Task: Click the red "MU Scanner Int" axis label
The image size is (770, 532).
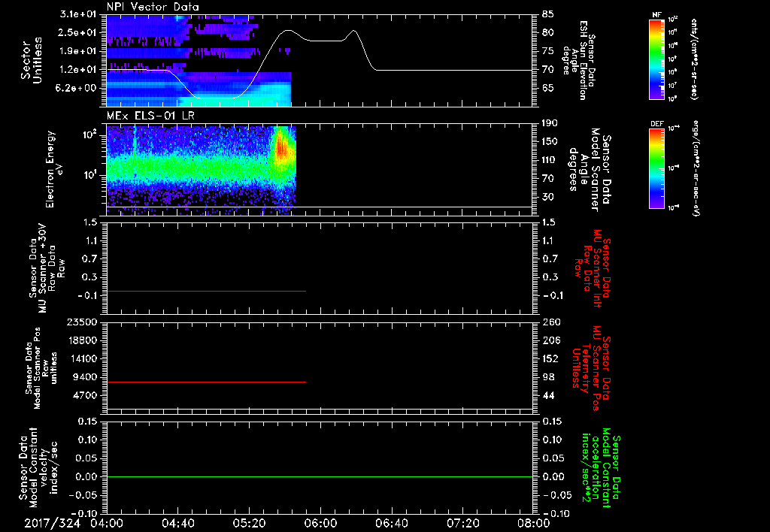Action: (593, 268)
